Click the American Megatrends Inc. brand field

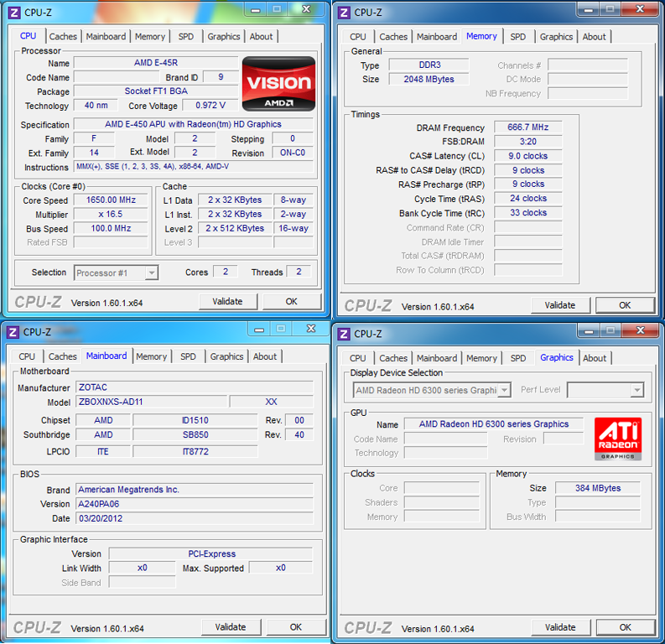tap(195, 489)
